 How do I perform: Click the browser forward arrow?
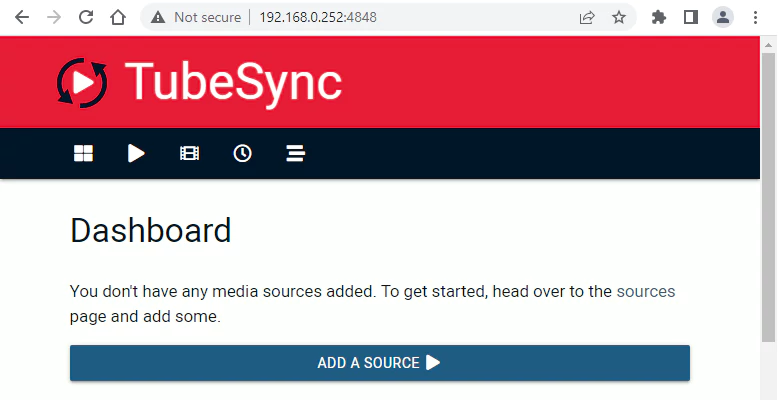click(54, 17)
